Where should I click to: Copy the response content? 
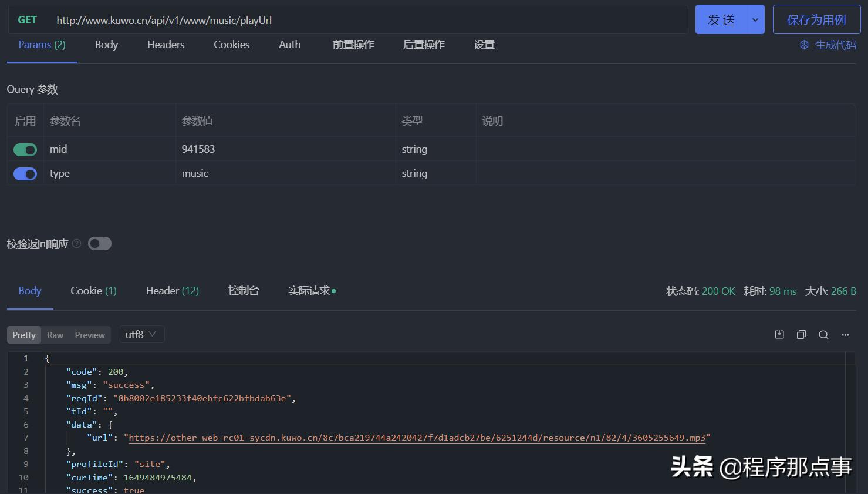pos(801,334)
